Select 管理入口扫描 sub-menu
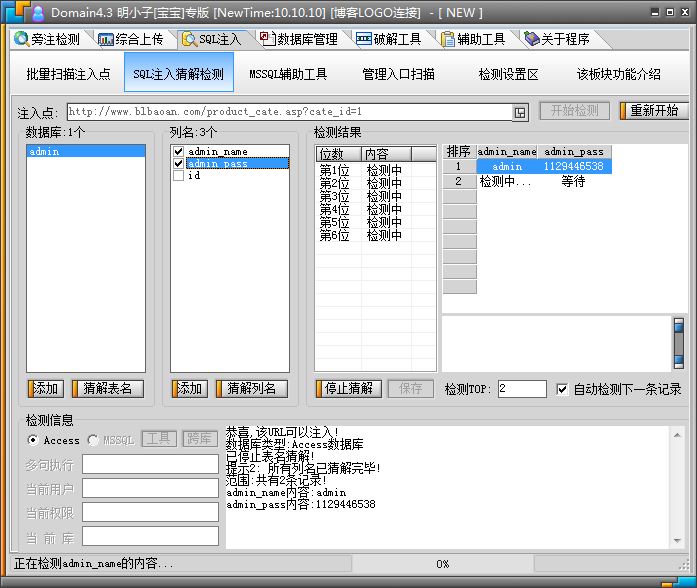Screen dimensions: 697x588 pos(398,73)
